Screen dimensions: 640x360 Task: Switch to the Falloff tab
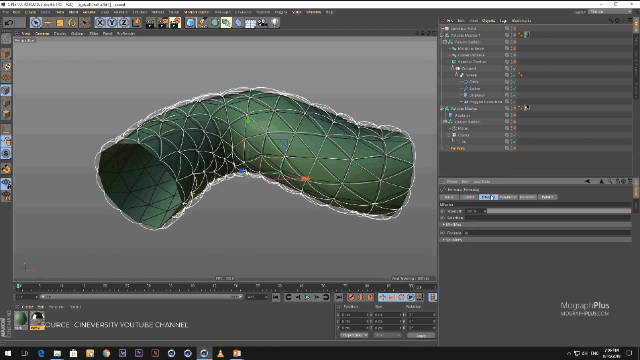click(x=547, y=197)
